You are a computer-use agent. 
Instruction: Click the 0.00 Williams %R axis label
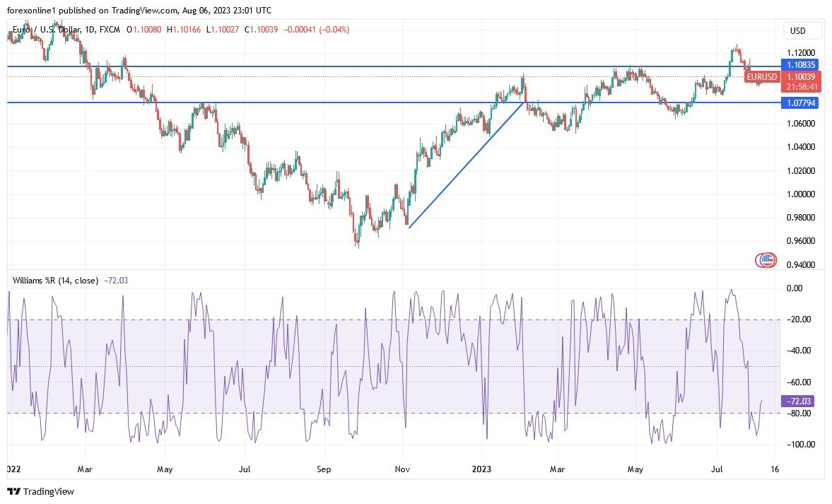795,288
